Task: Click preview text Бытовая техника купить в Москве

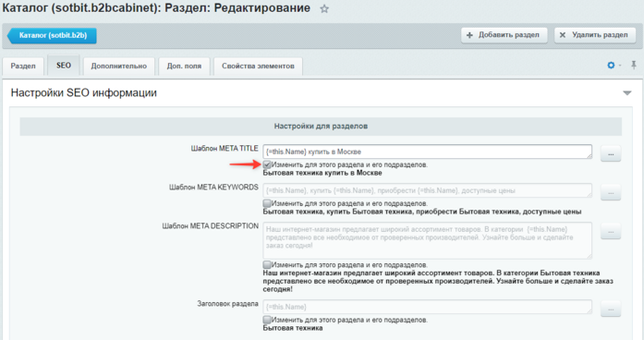Action: [322, 173]
